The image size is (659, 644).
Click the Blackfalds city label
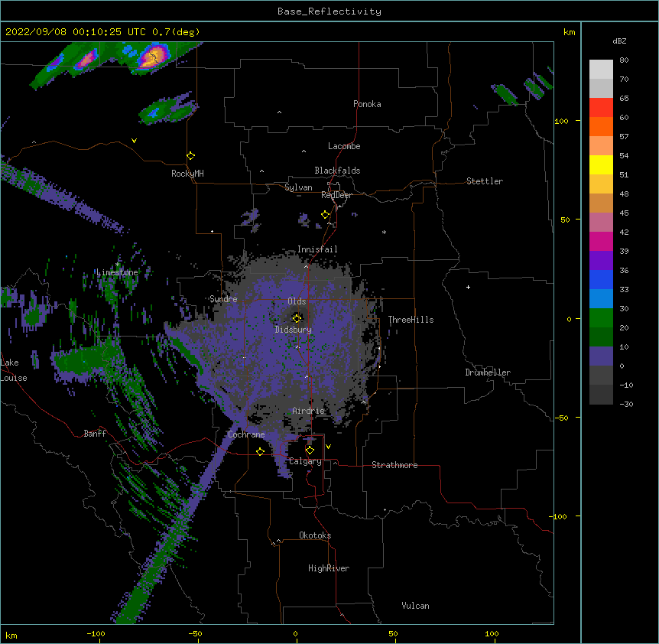(x=337, y=171)
